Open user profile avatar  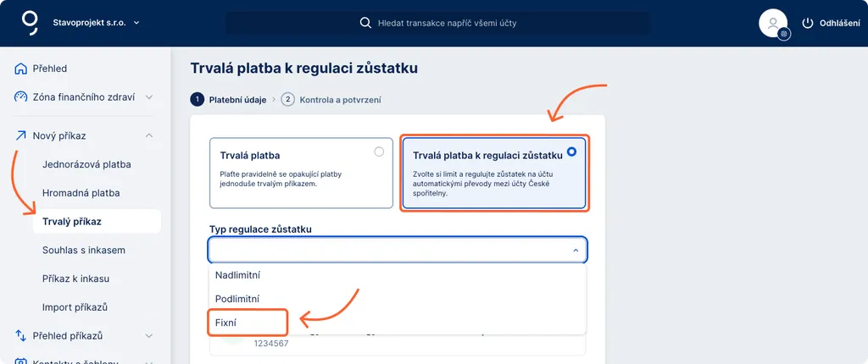pyautogui.click(x=773, y=23)
